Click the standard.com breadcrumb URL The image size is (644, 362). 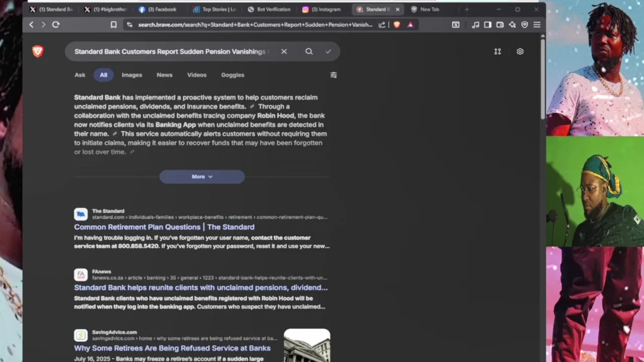[210, 217]
